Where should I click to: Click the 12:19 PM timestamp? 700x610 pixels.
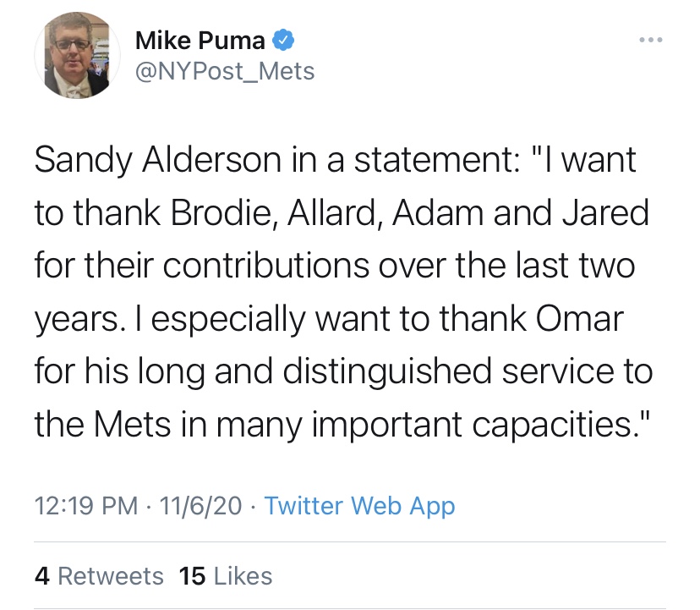(x=85, y=506)
